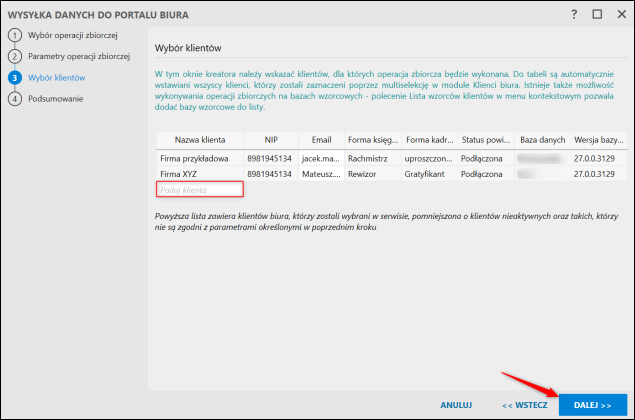Click the blue step 3 circle icon
This screenshot has width=635, height=420.
tap(15, 77)
